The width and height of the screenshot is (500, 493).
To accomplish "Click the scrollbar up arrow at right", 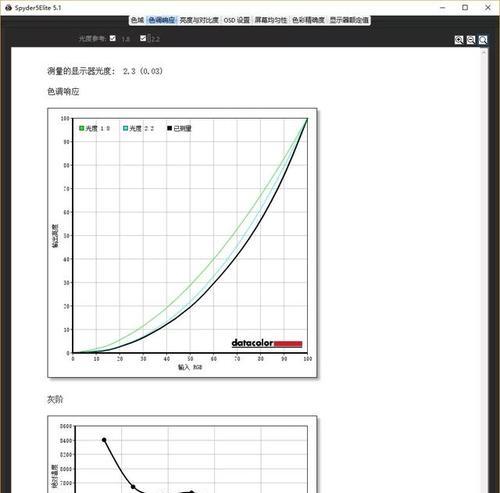I will tap(484, 52).
